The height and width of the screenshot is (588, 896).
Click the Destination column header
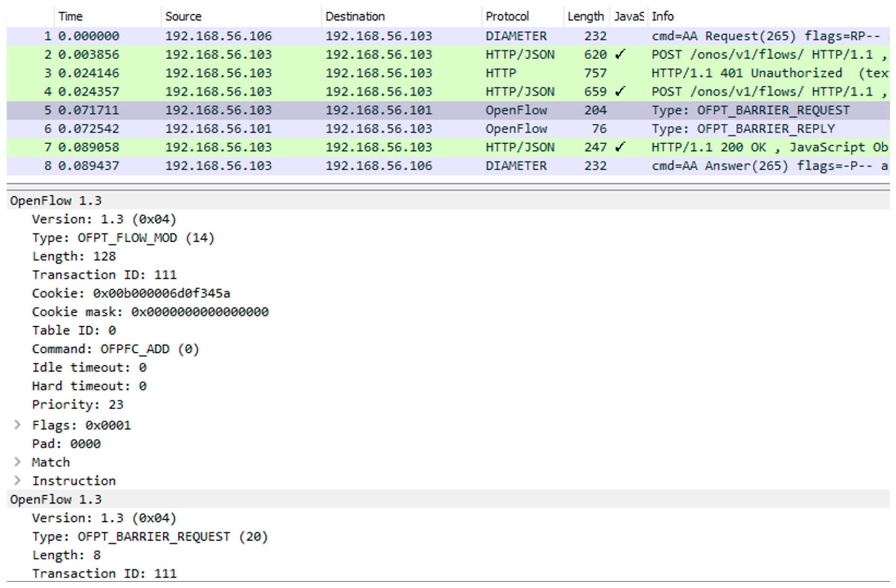point(355,16)
